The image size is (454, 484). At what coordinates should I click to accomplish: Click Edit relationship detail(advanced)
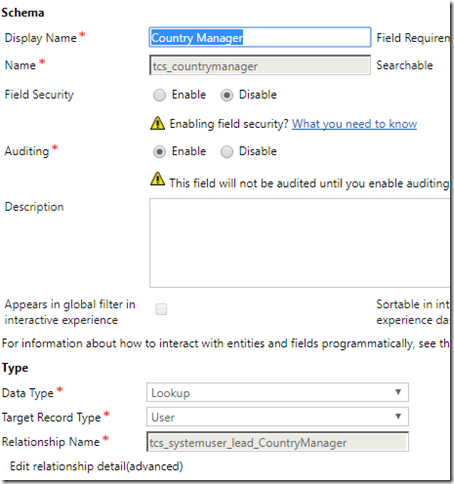click(x=96, y=466)
